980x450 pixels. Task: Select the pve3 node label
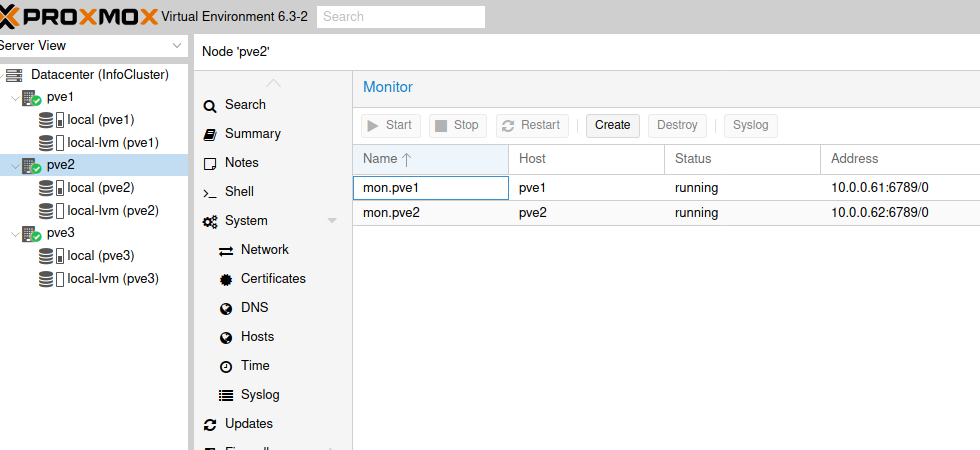61,233
